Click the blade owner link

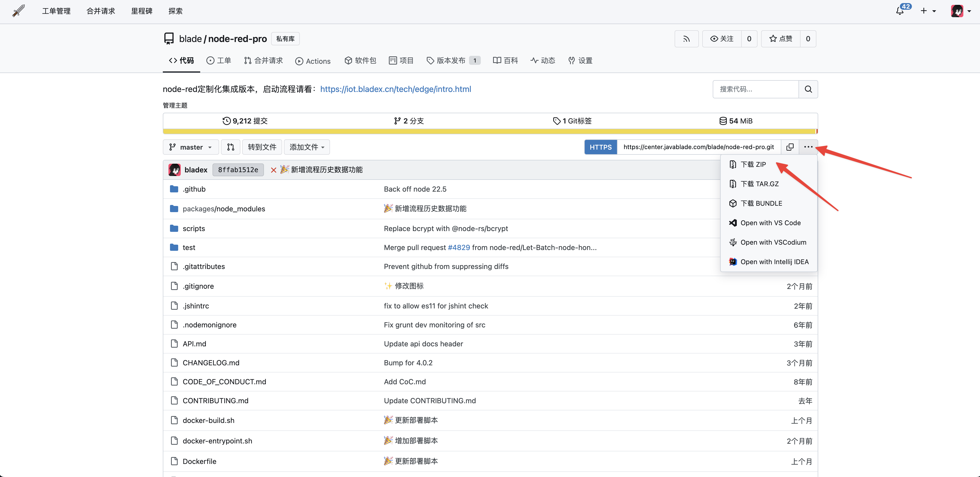click(x=190, y=39)
